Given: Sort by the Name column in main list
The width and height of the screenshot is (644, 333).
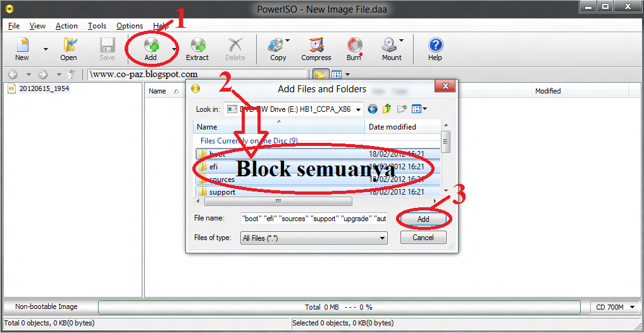Looking at the screenshot, I should click(x=158, y=91).
